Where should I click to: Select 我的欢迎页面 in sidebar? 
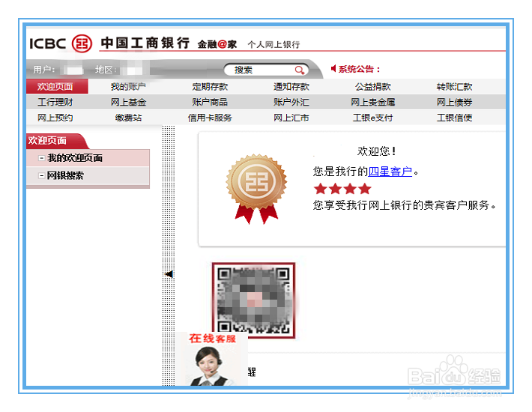tap(75, 158)
